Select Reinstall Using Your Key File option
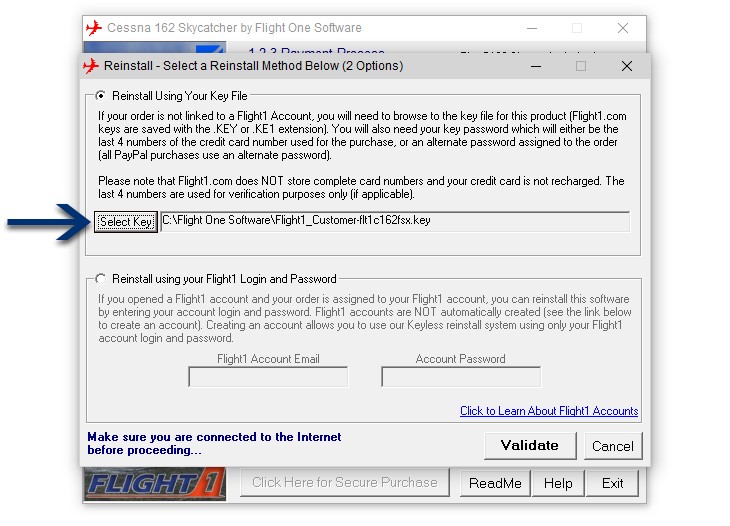Image resolution: width=730 pixels, height=526 pixels. click(101, 96)
